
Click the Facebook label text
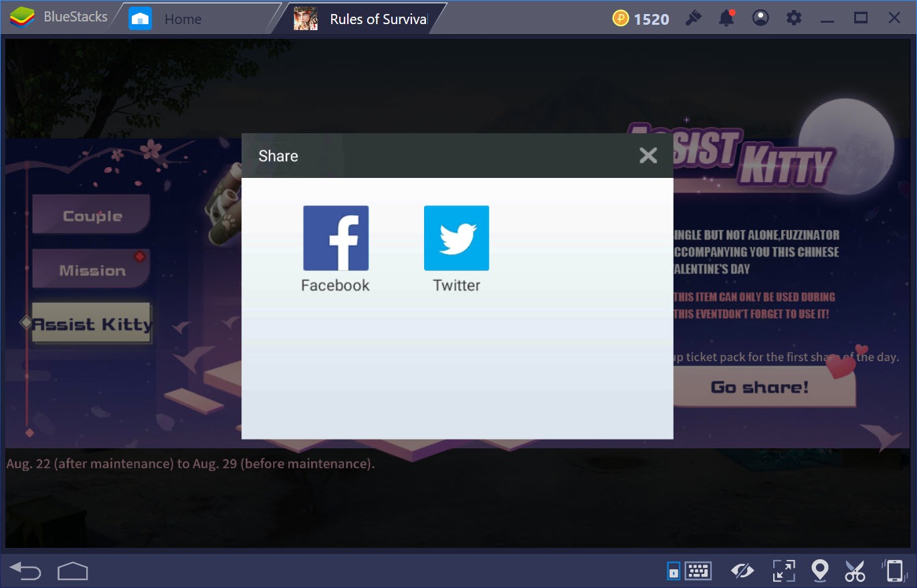[335, 285]
